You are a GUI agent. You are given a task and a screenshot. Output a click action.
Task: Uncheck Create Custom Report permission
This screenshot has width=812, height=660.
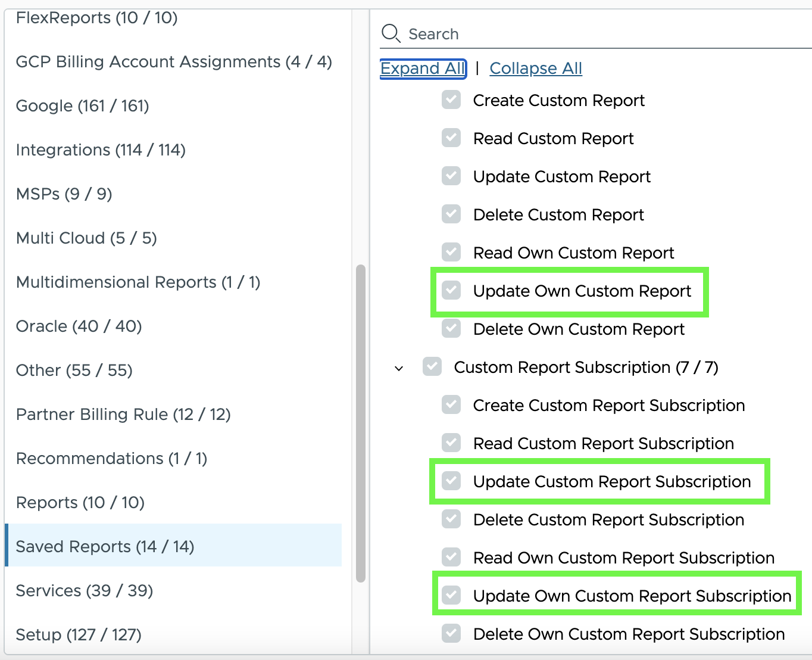(x=451, y=100)
